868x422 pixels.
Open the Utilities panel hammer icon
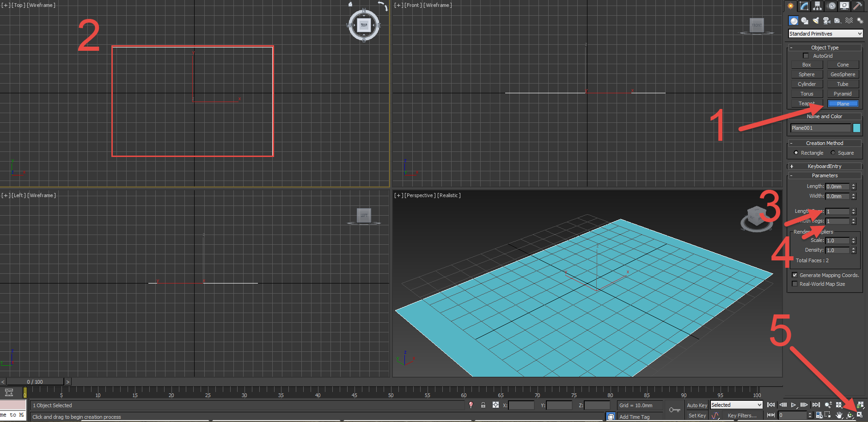click(858, 6)
